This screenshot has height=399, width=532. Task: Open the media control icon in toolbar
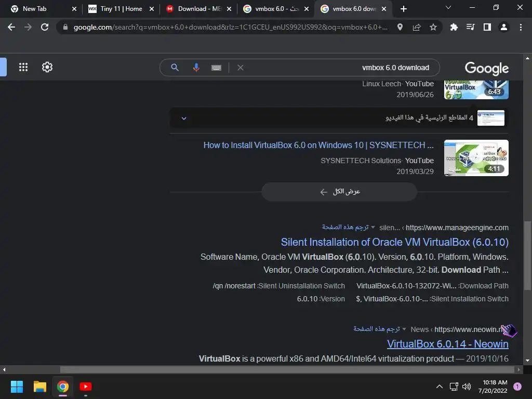click(470, 27)
